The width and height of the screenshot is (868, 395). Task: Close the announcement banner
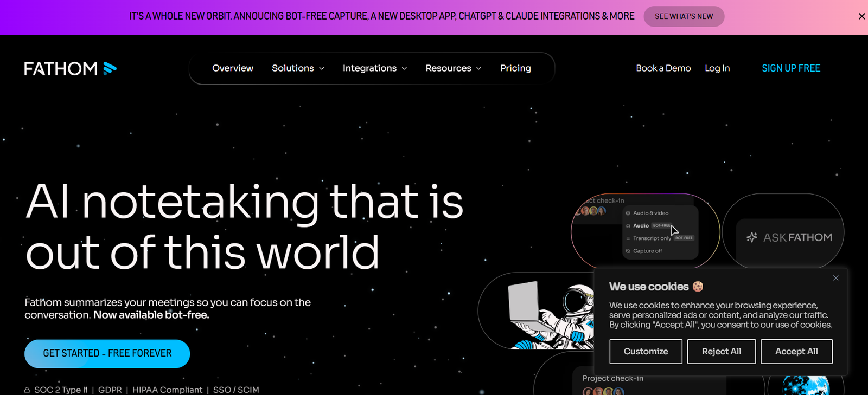pos(861,16)
